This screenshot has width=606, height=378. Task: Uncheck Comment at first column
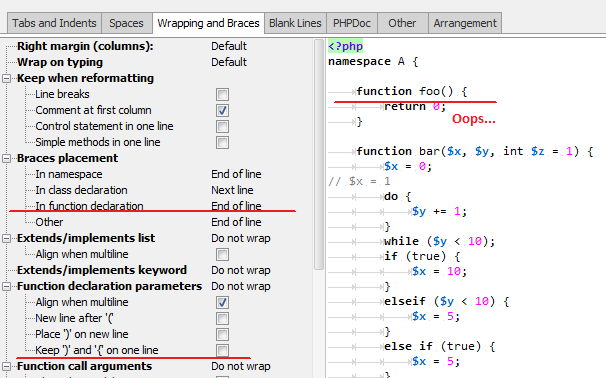tap(222, 111)
